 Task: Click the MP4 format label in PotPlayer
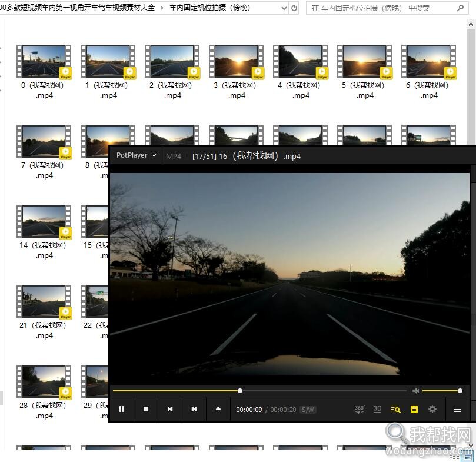174,156
